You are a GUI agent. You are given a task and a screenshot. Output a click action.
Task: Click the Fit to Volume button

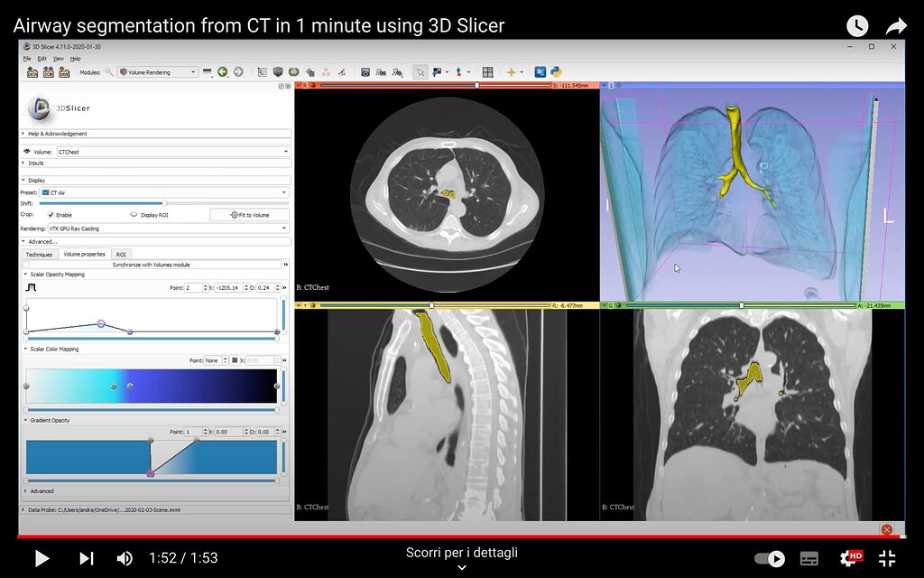coord(250,215)
